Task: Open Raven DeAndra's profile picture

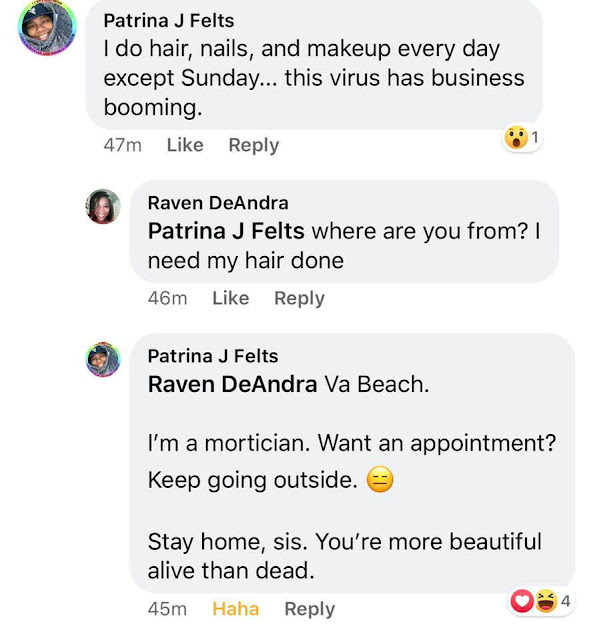Action: click(x=103, y=206)
